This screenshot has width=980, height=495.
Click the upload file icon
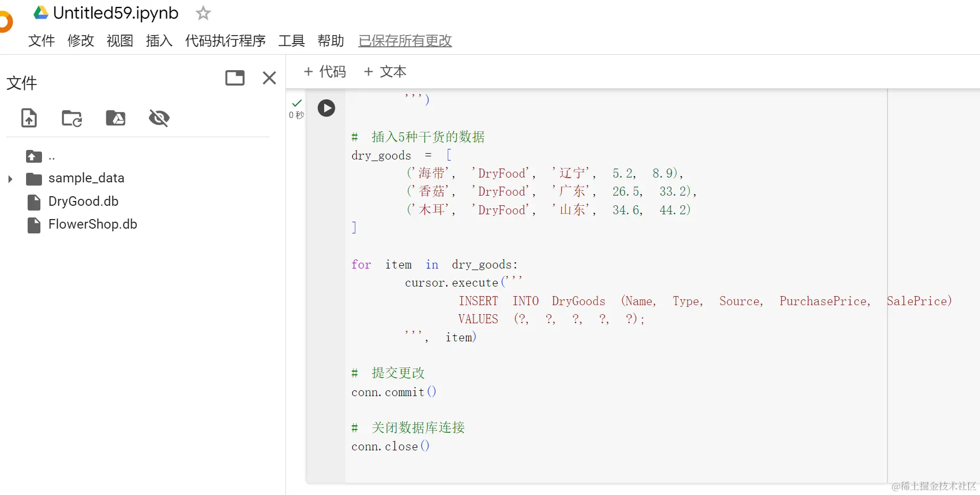click(x=29, y=118)
